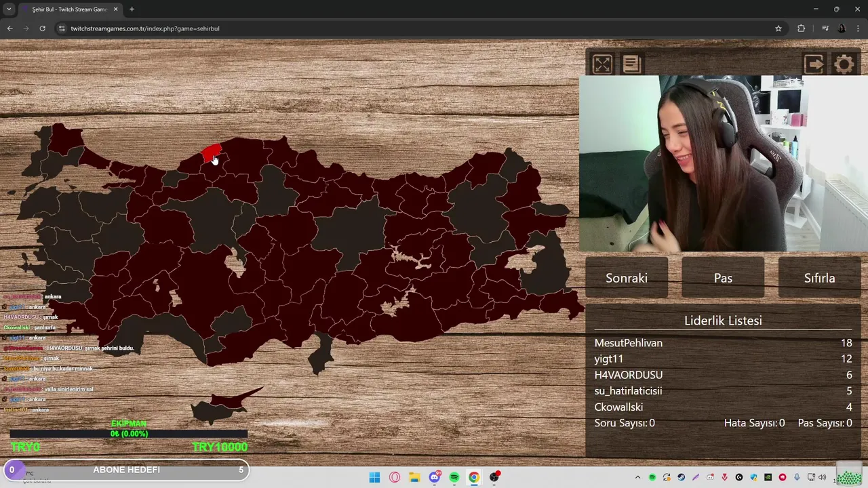Click the Logitech G Hub tray icon

(x=739, y=477)
